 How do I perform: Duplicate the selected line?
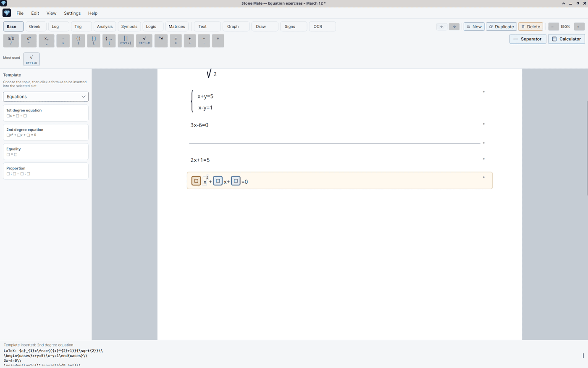point(501,26)
